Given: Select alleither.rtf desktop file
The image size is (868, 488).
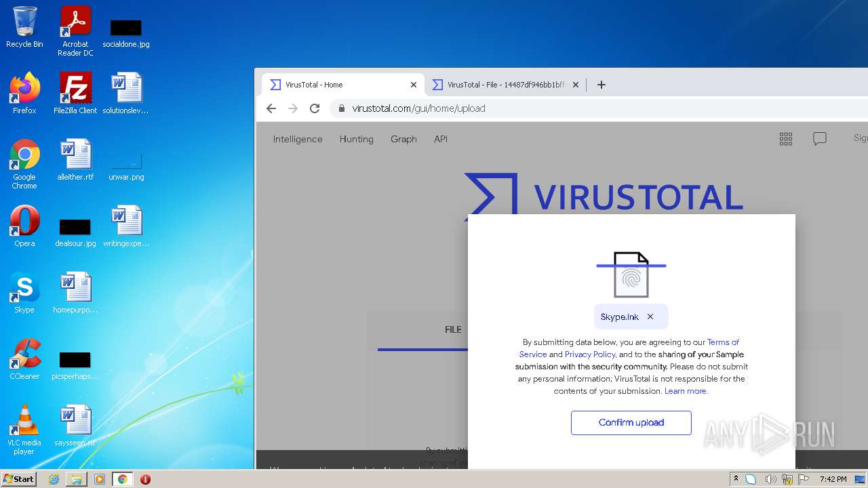Looking at the screenshot, I should tap(75, 160).
